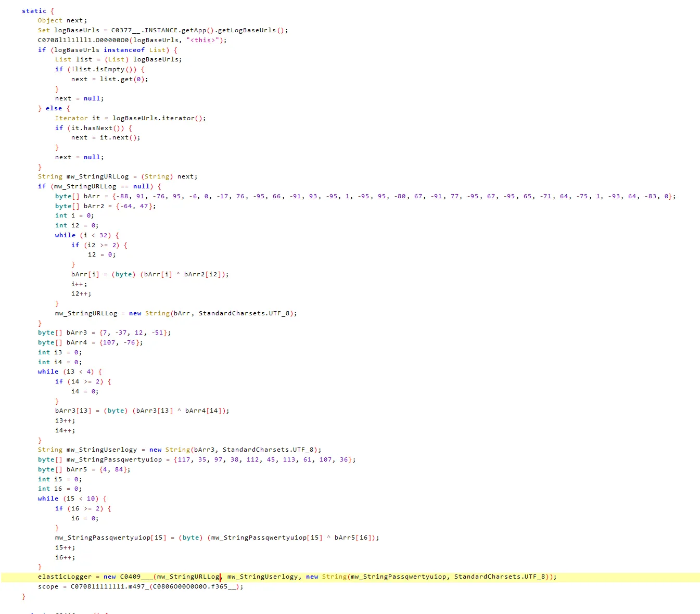Click the "if (it.hasNext()) {" line
Screen dimensions: 700x614
(94, 128)
